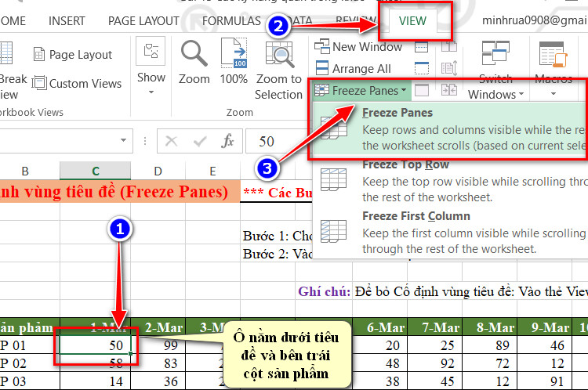Screen dimensions: 588x390
Task: Click the Hide window icon
Action: coord(422,69)
